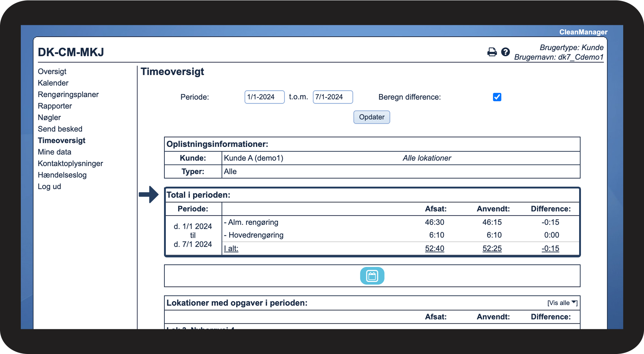Click Log ud to sign out
Image resolution: width=644 pixels, height=354 pixels.
pos(50,187)
